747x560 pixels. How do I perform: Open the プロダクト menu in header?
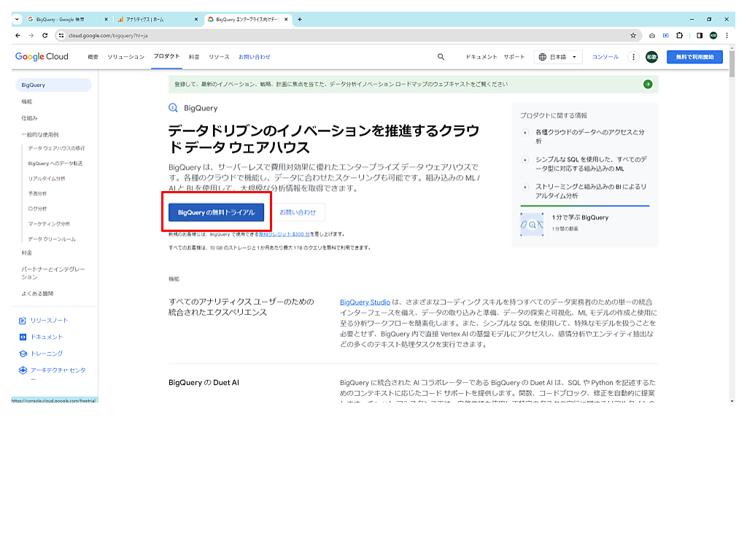coord(166,57)
